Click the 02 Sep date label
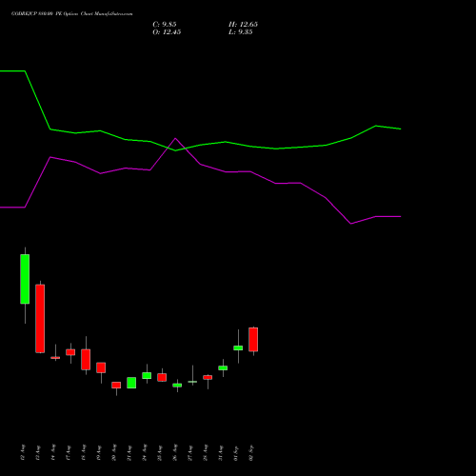Screen dimensions: 476x476 pos(251,453)
